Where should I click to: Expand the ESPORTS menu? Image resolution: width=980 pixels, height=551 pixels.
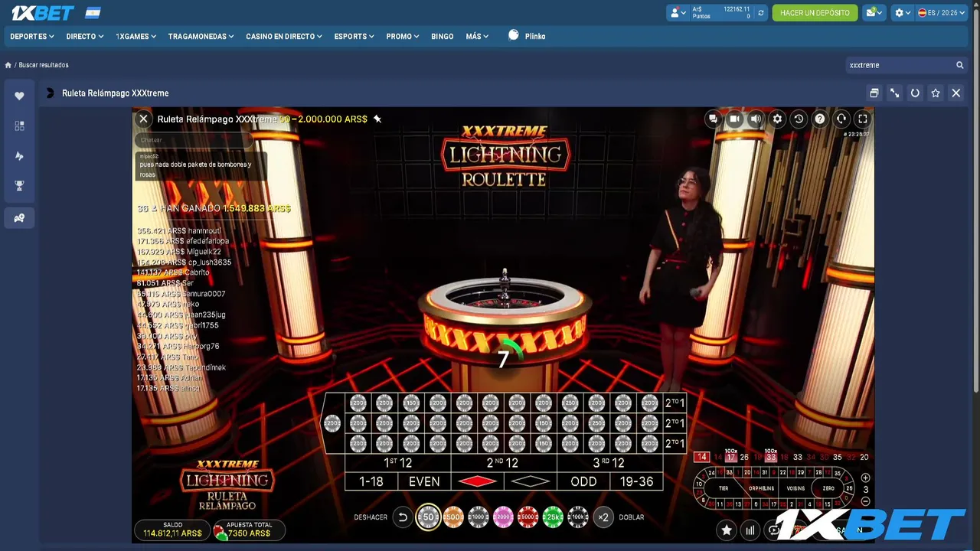(x=354, y=36)
